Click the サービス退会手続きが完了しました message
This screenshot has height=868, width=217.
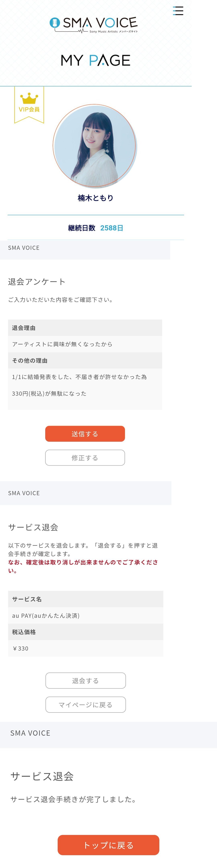coord(74,799)
